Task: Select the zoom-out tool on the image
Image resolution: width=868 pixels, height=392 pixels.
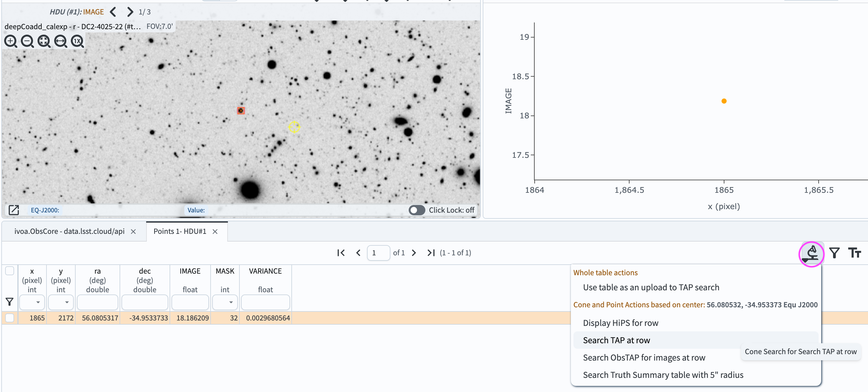Action: coord(27,41)
